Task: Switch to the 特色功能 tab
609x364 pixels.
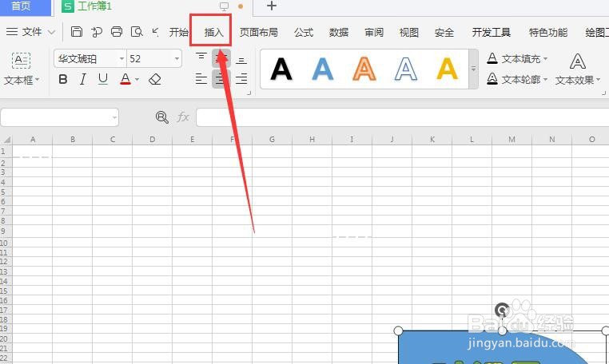Action: [x=548, y=32]
